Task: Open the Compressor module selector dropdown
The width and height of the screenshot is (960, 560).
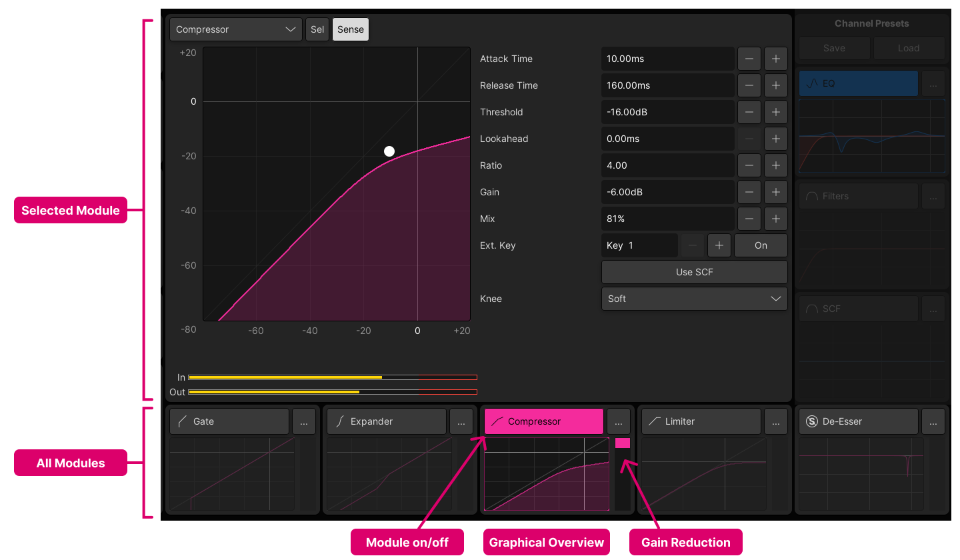Action: pyautogui.click(x=235, y=29)
